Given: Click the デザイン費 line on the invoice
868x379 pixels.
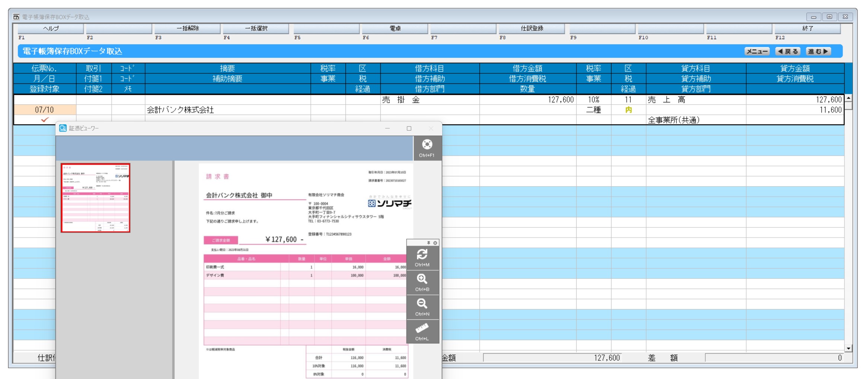Looking at the screenshot, I should point(305,276).
